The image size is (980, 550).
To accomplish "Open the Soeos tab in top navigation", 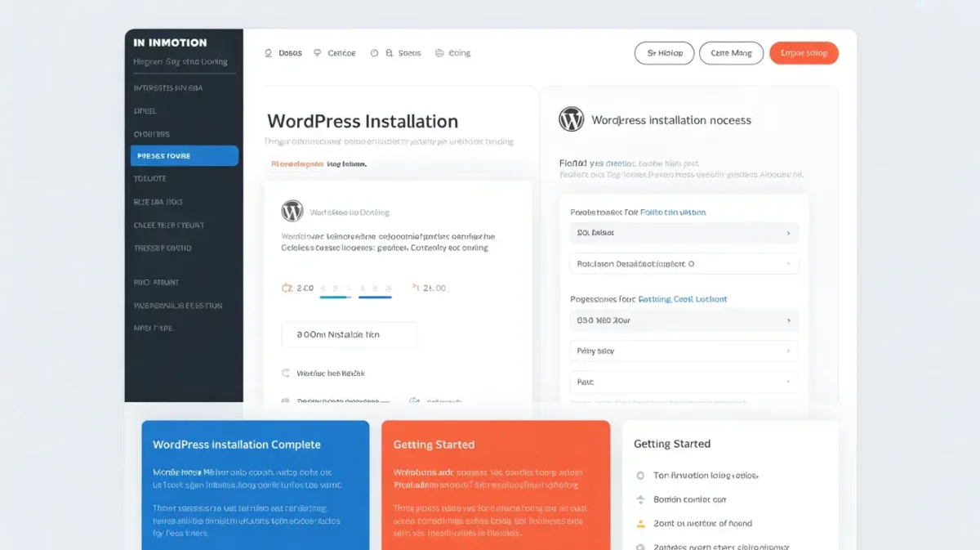I will (409, 53).
